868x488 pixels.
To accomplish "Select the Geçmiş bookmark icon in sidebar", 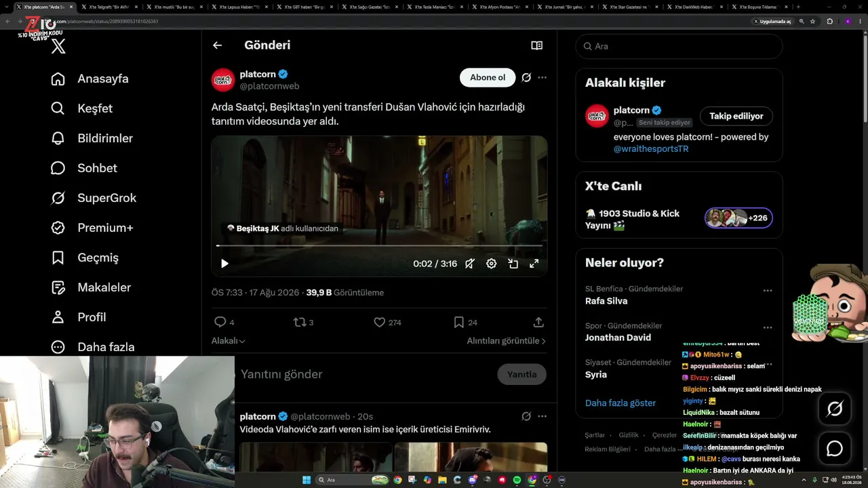I will pyautogui.click(x=58, y=258).
